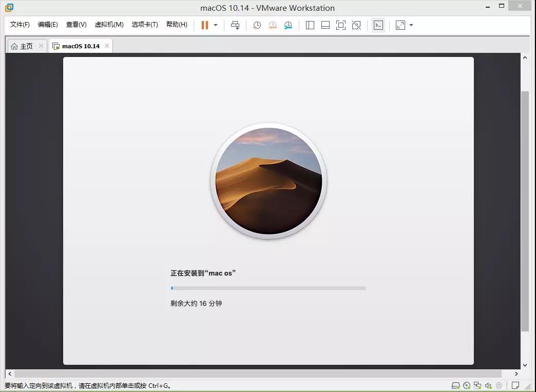
Task: Enter full screen mode
Action: (341, 25)
